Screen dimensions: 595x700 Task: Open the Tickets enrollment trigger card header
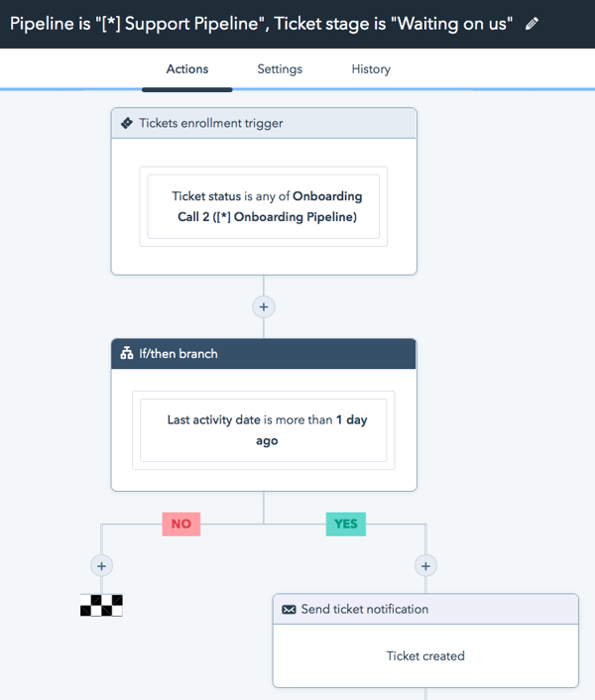pos(264,123)
